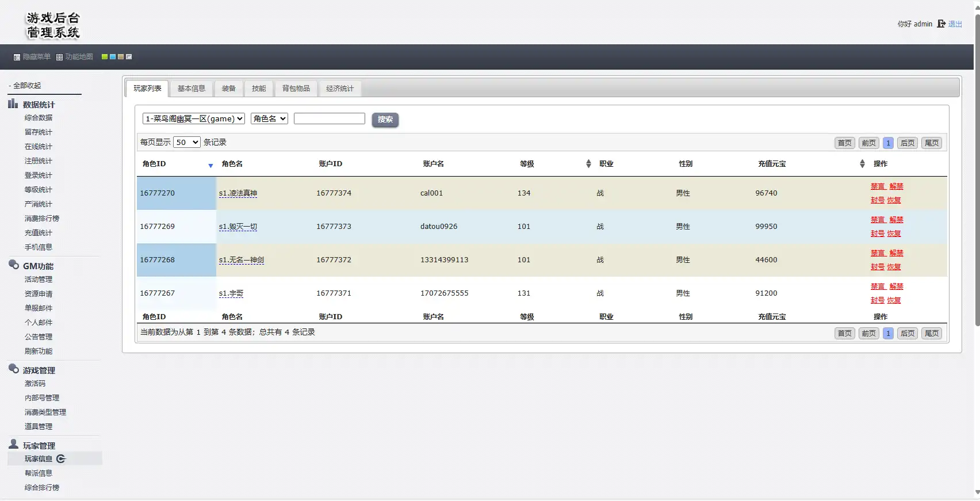Open 道具管理 under 游戏管理
Image resolution: width=980 pixels, height=501 pixels.
tap(39, 427)
